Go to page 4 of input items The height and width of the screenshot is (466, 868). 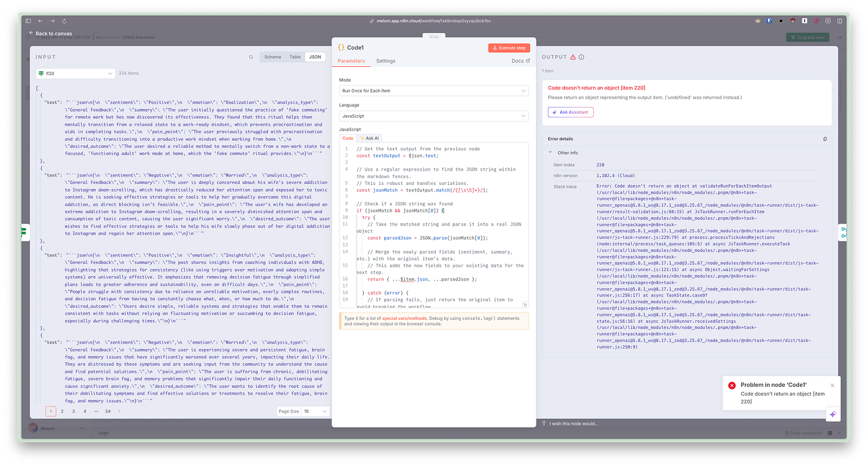coord(85,411)
